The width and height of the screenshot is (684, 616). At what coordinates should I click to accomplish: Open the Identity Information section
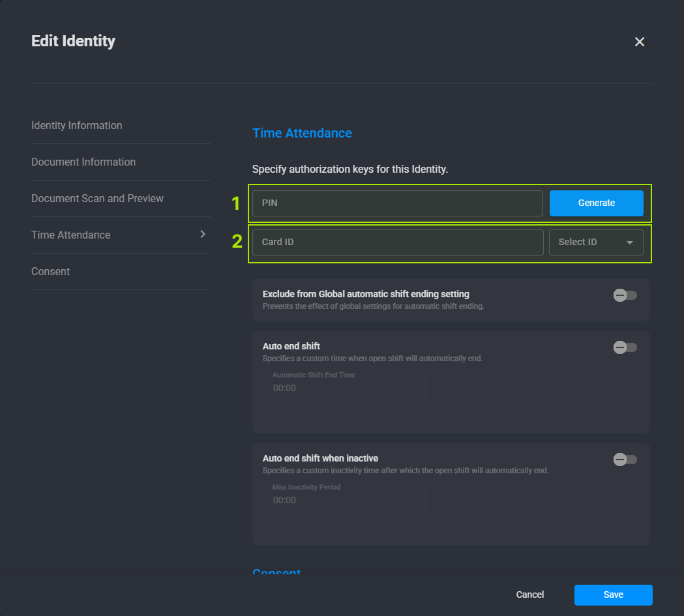click(x=77, y=125)
